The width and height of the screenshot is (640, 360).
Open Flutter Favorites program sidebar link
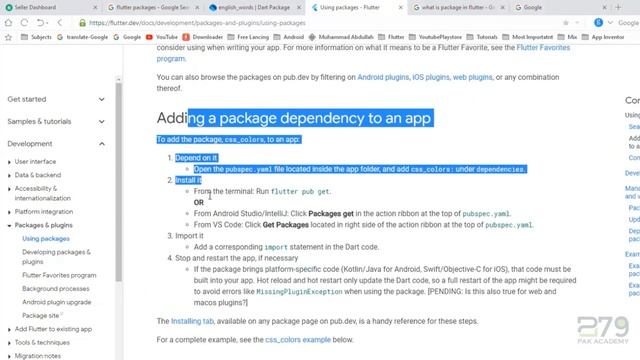pyautogui.click(x=59, y=275)
